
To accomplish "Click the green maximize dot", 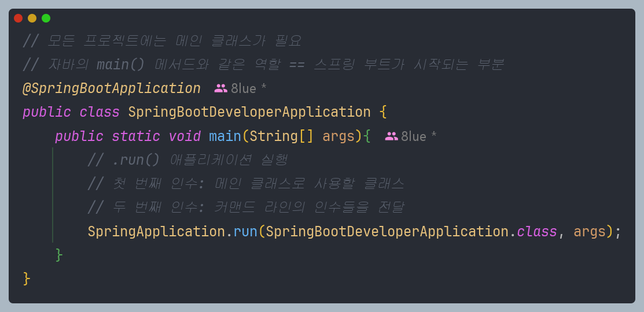I will 46,18.
